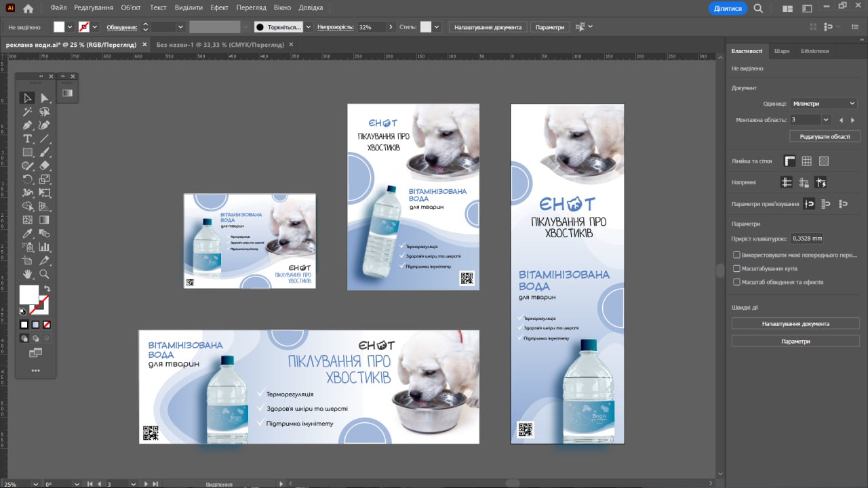This screenshot has height=488, width=868.
Task: Click the 'Редагувати області' button
Action: 825,136
